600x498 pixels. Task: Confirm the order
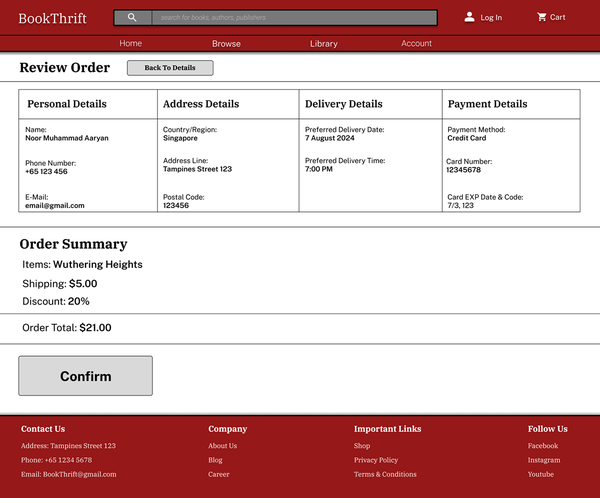point(85,376)
